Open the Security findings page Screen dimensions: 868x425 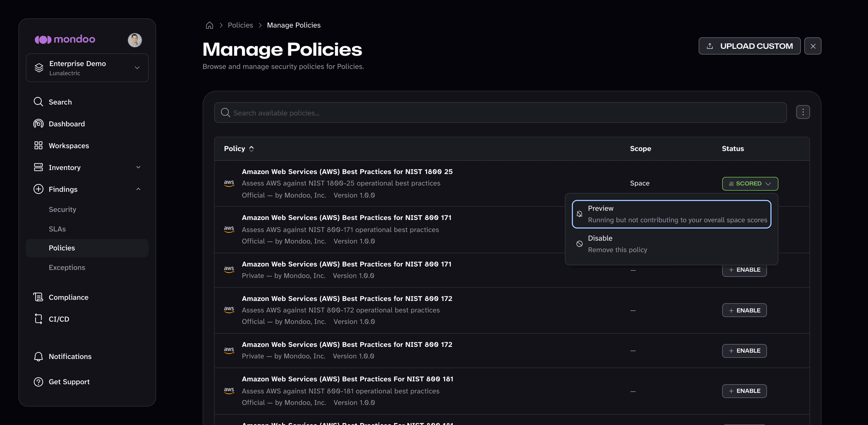click(62, 209)
